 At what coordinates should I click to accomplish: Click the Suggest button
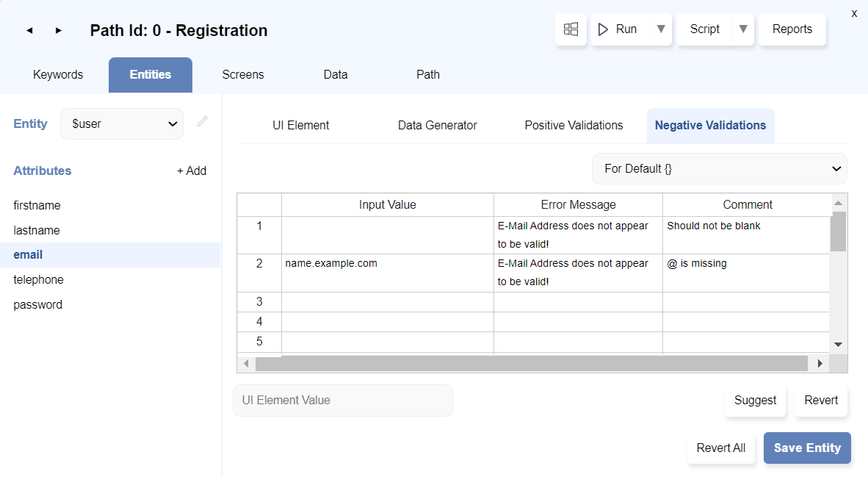(x=755, y=401)
